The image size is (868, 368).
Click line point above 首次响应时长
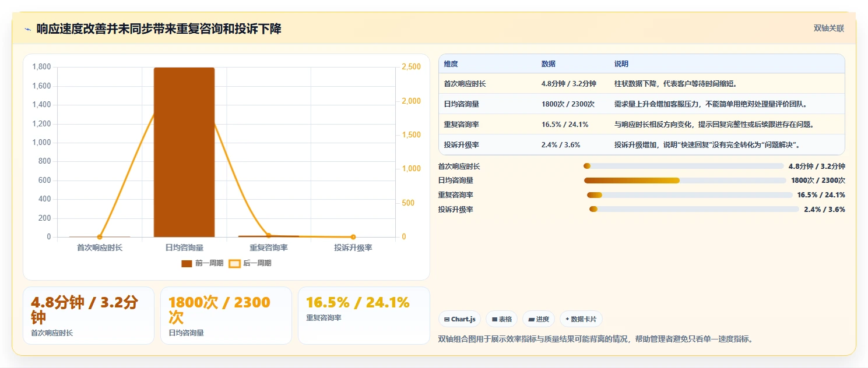tap(100, 237)
